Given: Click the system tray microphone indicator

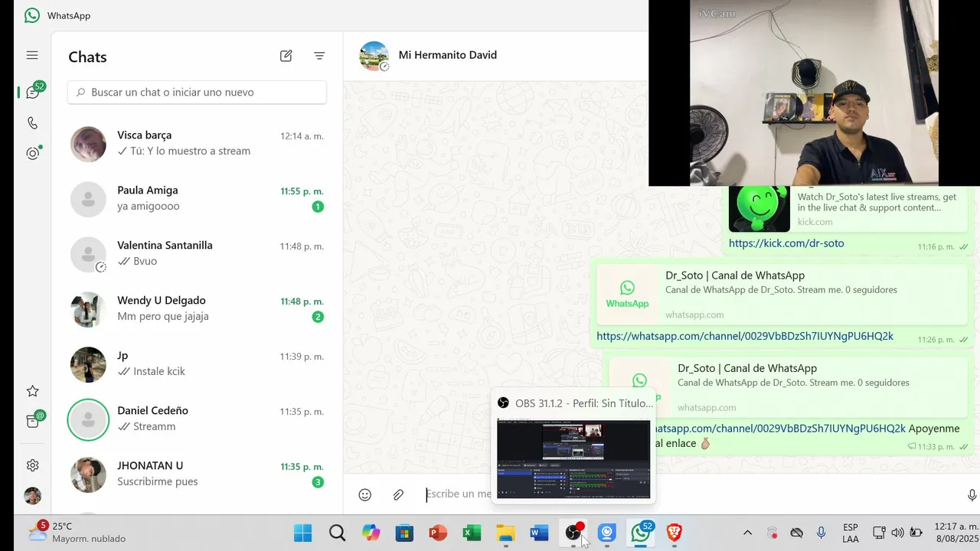Looking at the screenshot, I should tap(821, 533).
